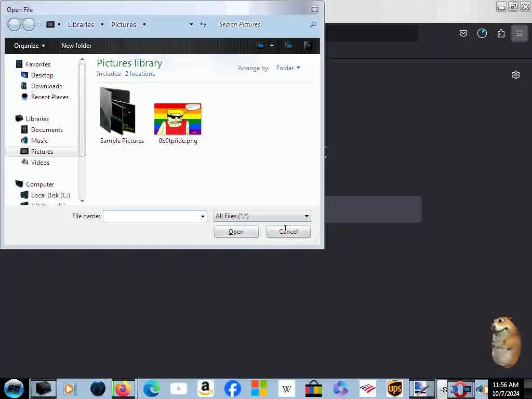The width and height of the screenshot is (532, 399).
Task: Open the 2 locations link
Action: (140, 74)
